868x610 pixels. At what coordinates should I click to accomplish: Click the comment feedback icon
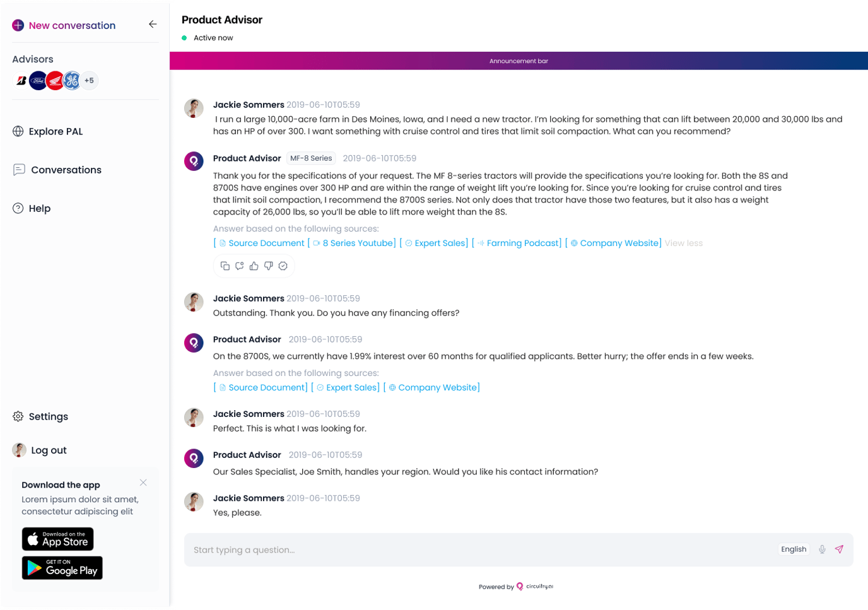240,266
